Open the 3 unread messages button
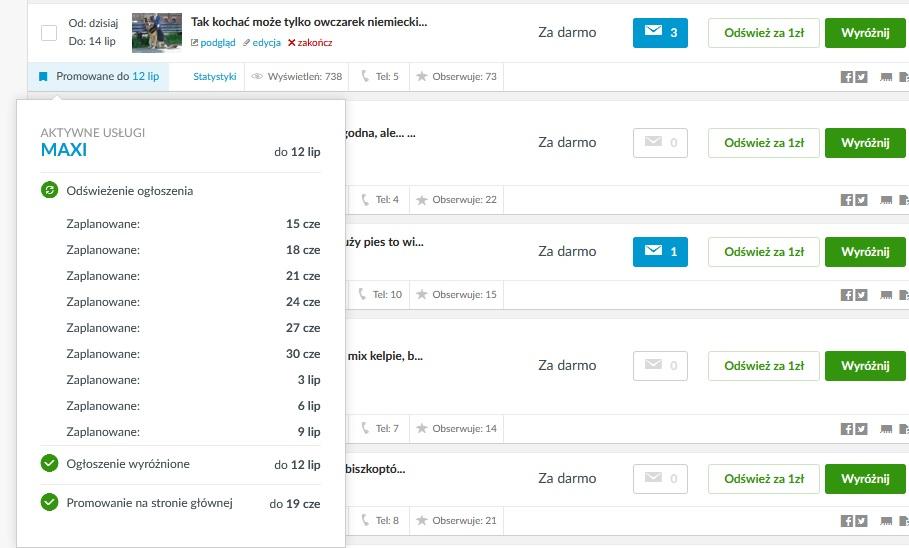The width and height of the screenshot is (909, 548). [660, 32]
